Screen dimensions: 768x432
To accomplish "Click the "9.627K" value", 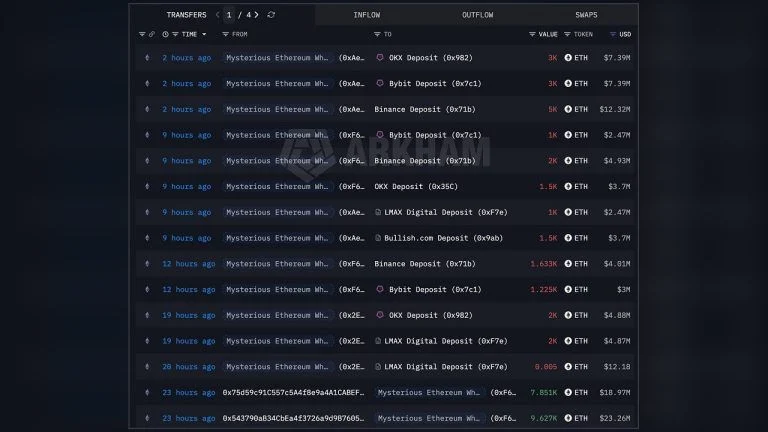I will (544, 418).
